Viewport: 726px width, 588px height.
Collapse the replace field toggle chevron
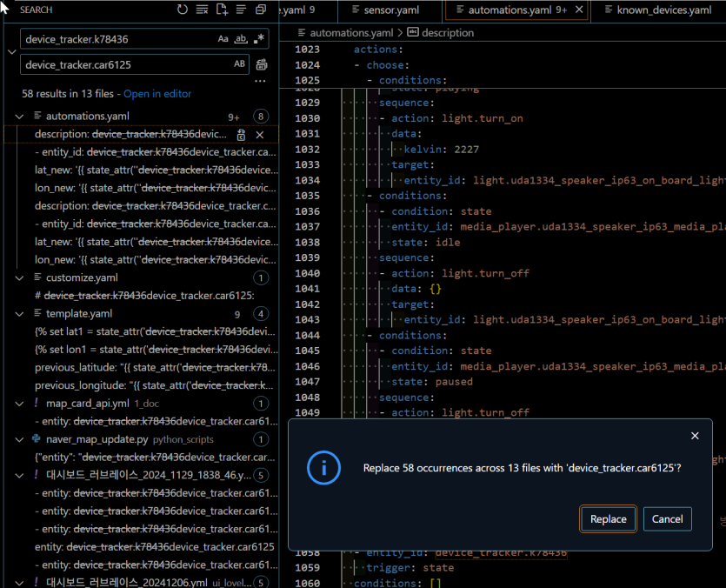(x=12, y=52)
